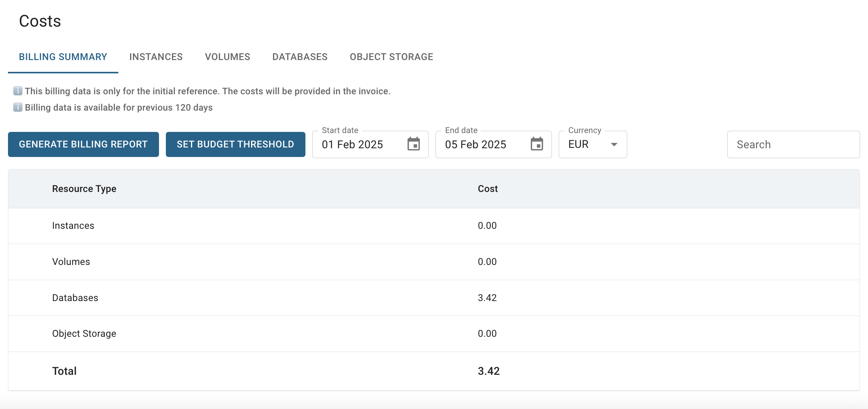Click the billing data invoice notice text
The height and width of the screenshot is (409, 868).
pos(208,91)
